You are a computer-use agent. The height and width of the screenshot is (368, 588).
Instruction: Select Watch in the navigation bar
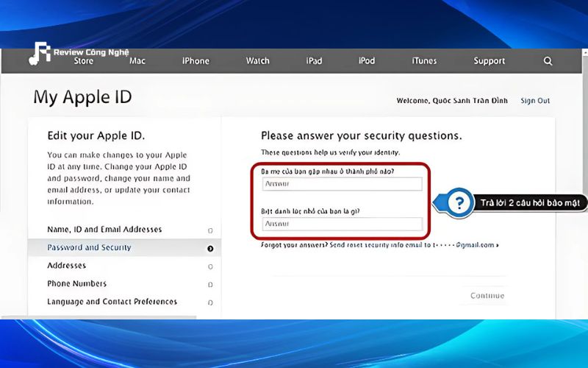click(x=258, y=61)
